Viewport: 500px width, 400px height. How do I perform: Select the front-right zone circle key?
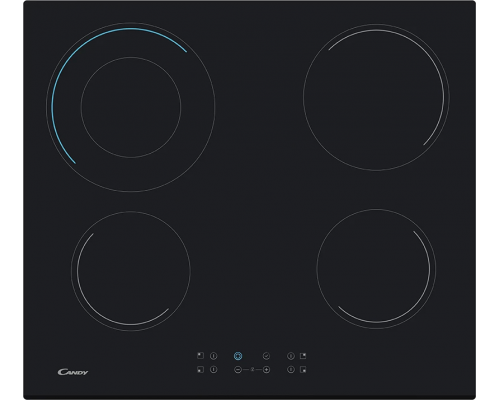pos(291,369)
